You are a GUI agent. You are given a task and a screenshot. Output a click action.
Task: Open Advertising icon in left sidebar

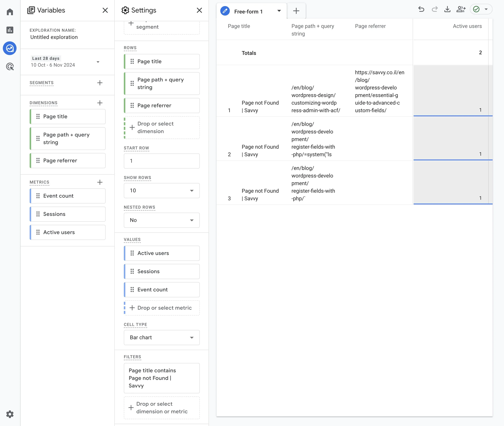tap(10, 67)
